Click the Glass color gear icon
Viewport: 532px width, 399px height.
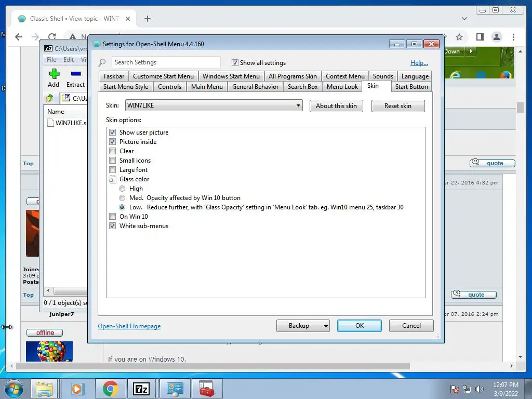pos(112,179)
